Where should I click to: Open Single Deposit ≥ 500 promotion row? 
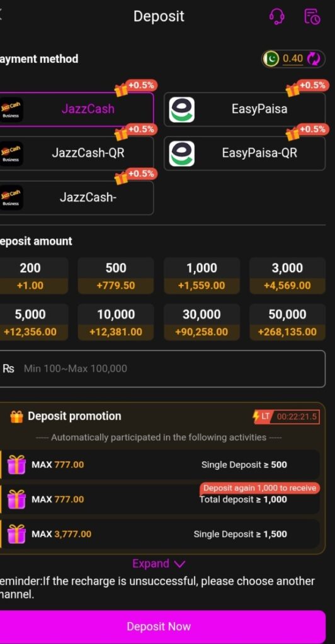pos(160,465)
